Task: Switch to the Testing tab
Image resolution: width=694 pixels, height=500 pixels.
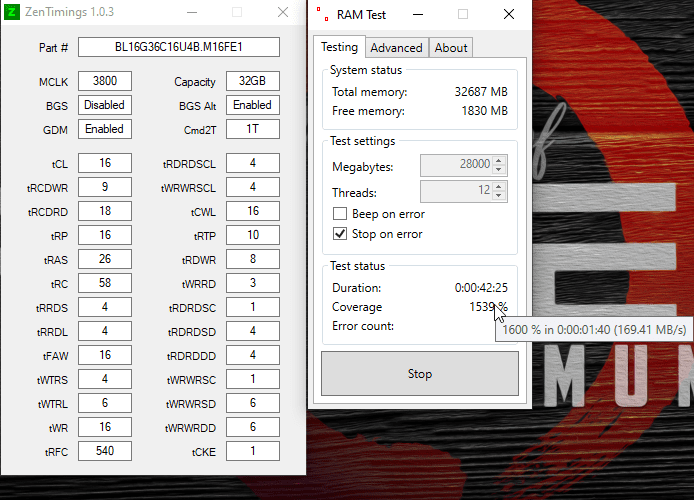Action: 339,47
